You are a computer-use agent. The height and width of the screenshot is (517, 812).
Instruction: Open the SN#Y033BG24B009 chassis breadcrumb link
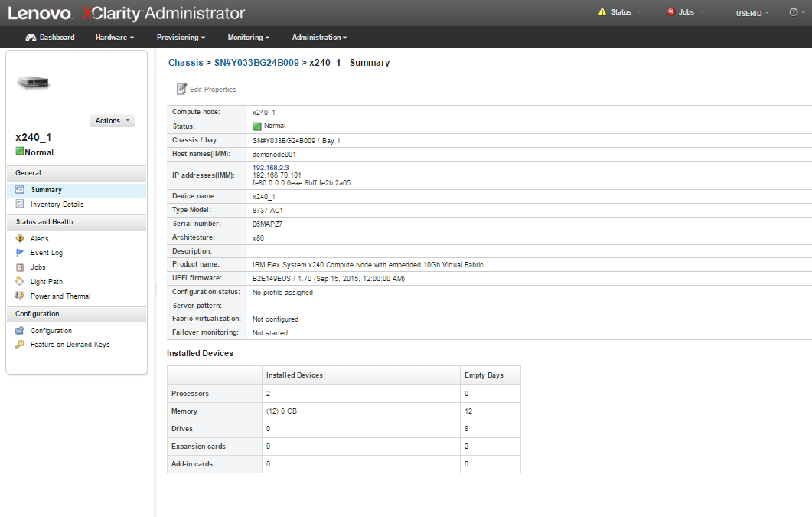coord(256,63)
